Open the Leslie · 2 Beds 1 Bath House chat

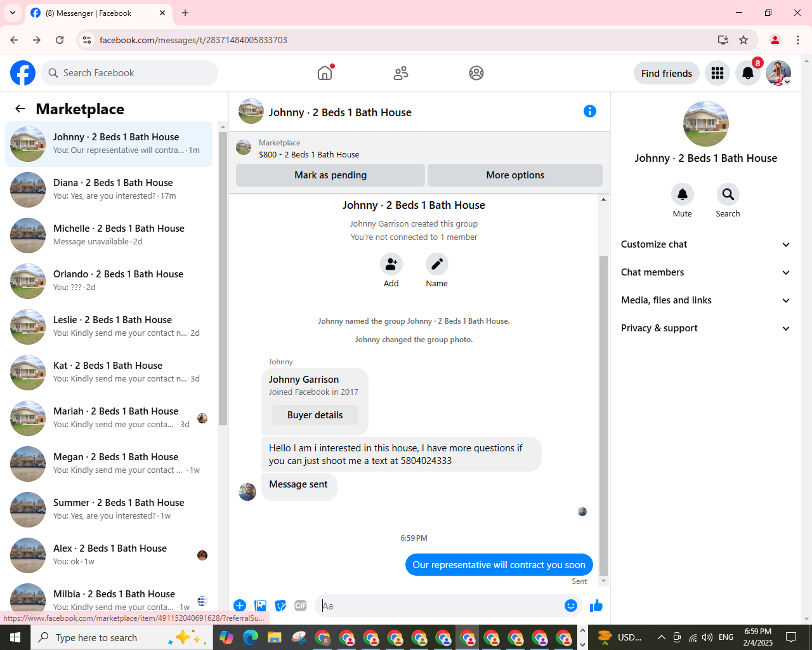[x=109, y=327]
